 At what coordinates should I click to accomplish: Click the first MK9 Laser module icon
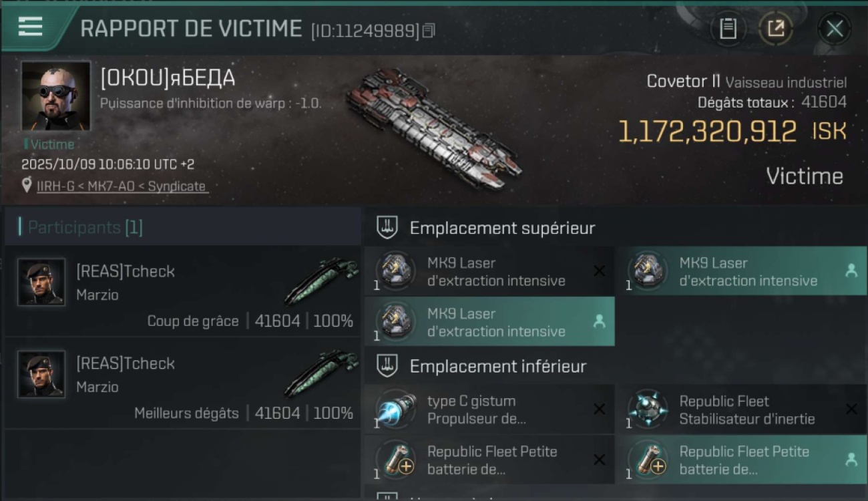396,271
